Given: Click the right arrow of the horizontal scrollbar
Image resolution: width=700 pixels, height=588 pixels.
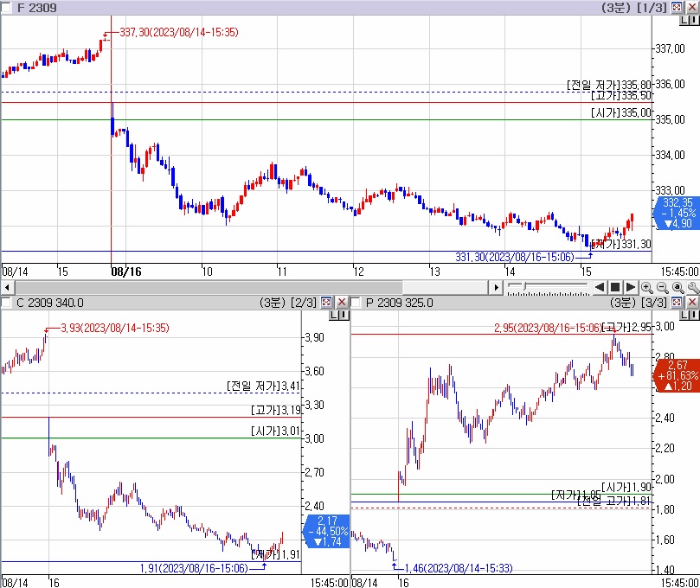Looking at the screenshot, I should point(496,287).
